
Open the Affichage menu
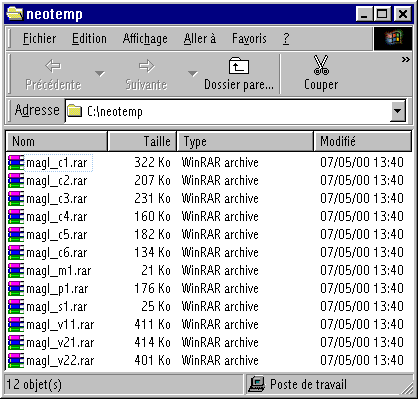[x=145, y=39]
